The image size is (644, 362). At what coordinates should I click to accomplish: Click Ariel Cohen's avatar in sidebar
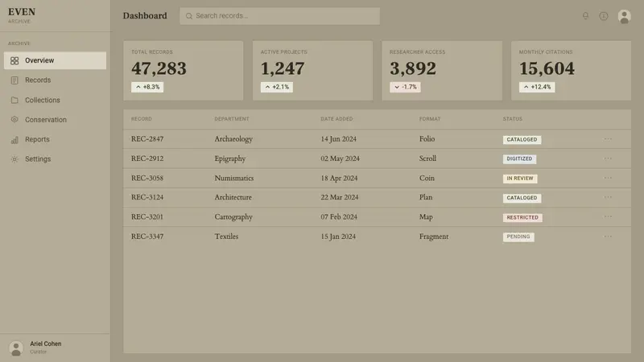point(16,348)
